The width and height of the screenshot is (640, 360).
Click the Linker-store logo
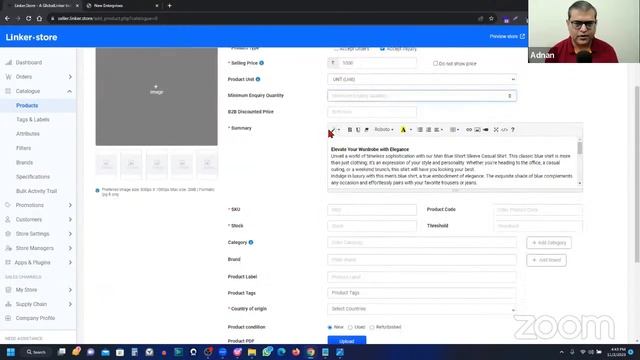coord(31,37)
